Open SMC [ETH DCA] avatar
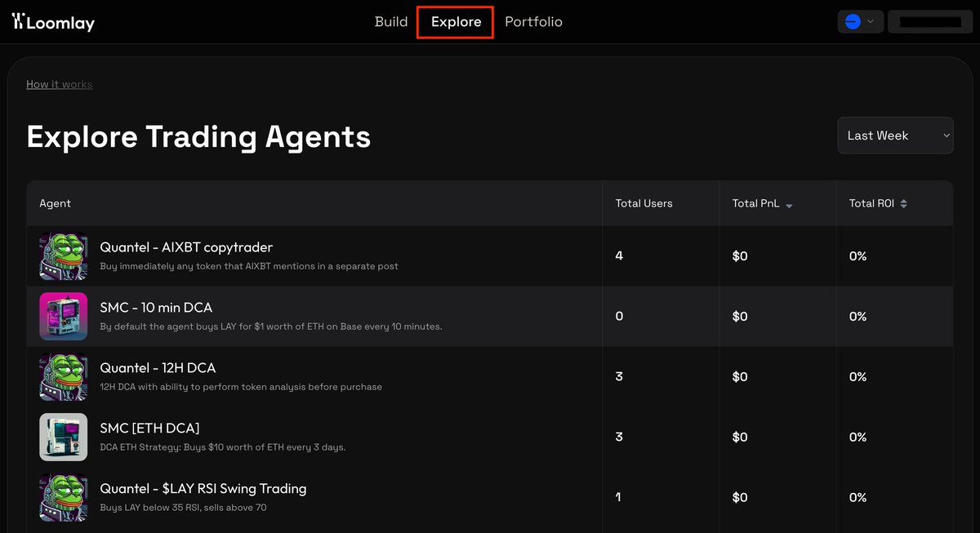Screen dimensions: 980x533 pos(64,438)
